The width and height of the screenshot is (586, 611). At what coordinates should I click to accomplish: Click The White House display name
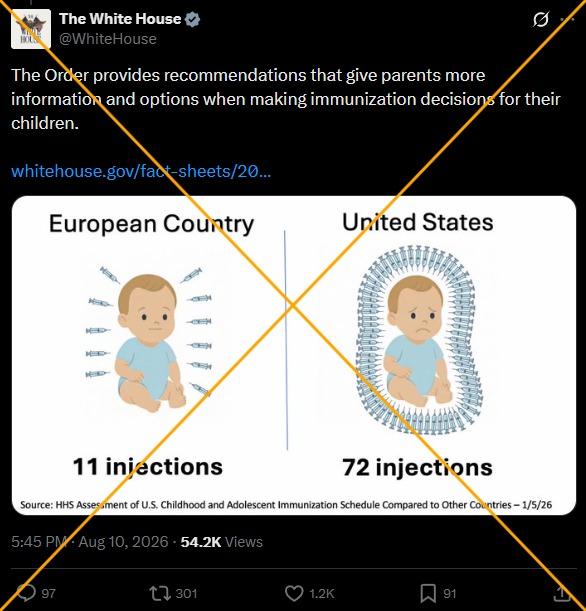pyautogui.click(x=120, y=19)
